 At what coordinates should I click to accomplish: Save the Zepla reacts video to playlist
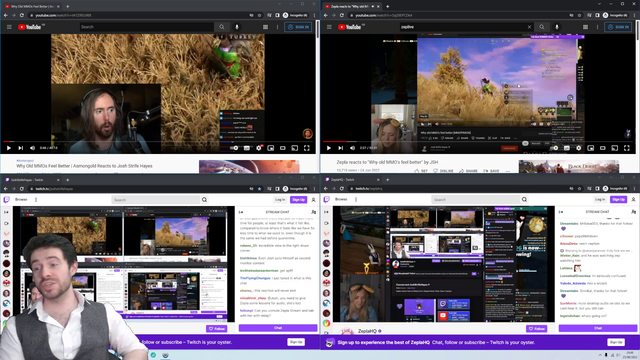tap(491, 171)
